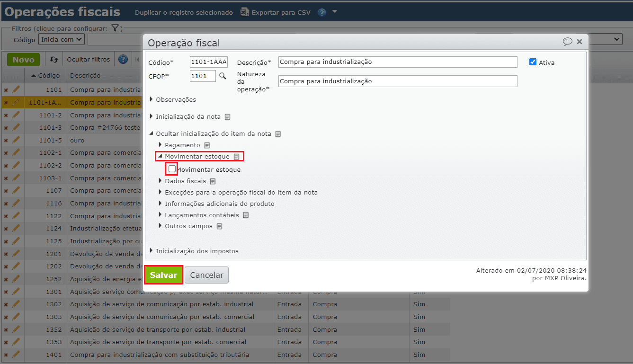Open the header dropdown arrow beside help icon
633x364 pixels.
pos(335,12)
